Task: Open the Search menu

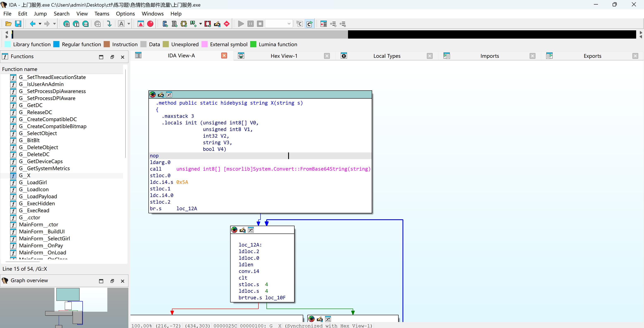Action: coord(62,14)
